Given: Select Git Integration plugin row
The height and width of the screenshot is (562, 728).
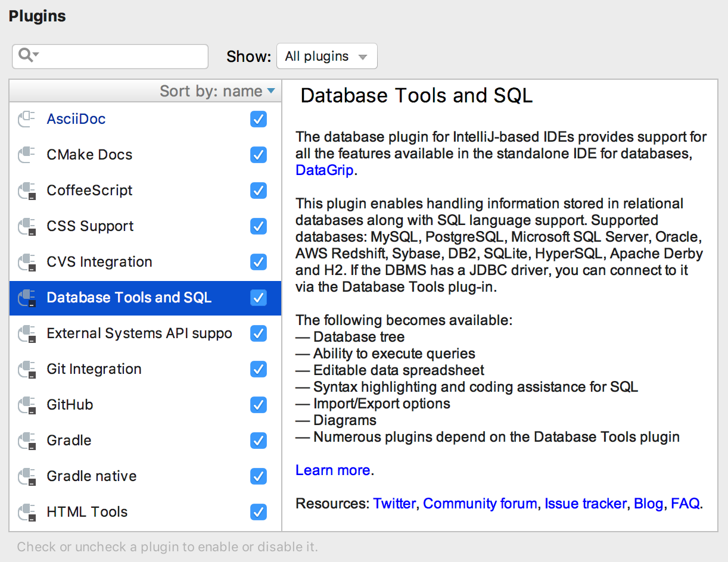Looking at the screenshot, I should pyautogui.click(x=145, y=369).
